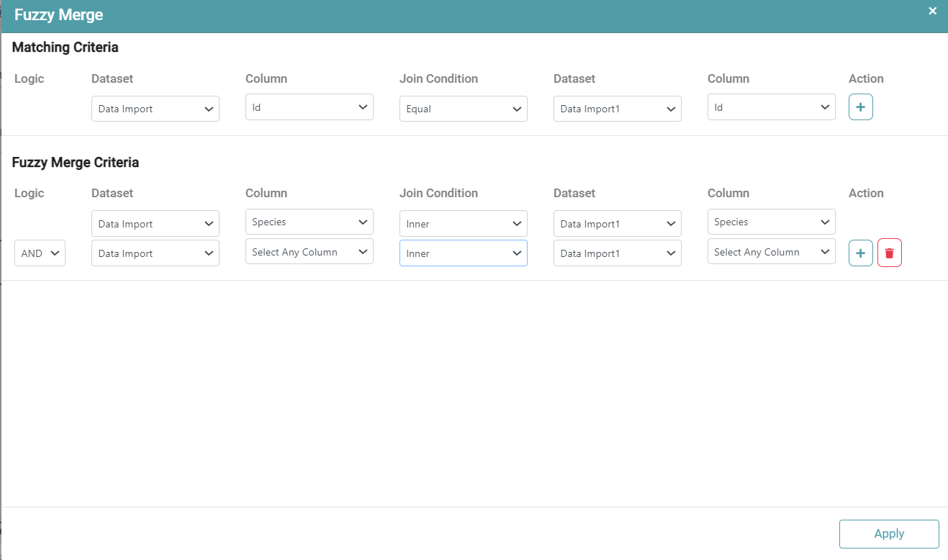Open Matching Criteria left Dataset dropdown
The image size is (948, 560).
(x=155, y=109)
